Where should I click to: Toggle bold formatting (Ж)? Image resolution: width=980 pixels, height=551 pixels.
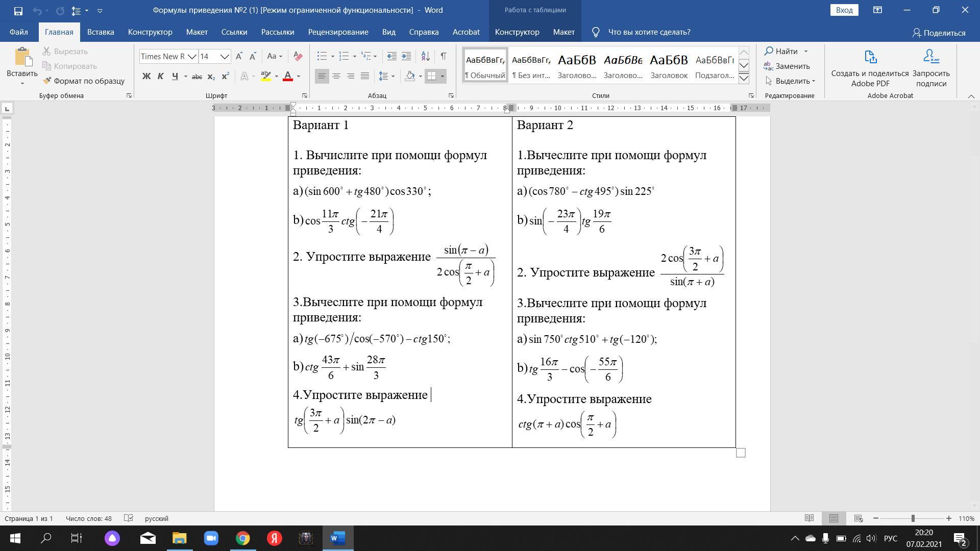pyautogui.click(x=146, y=77)
